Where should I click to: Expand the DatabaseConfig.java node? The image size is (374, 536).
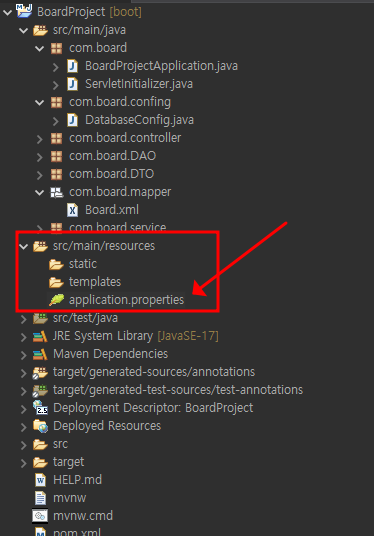coord(56,121)
